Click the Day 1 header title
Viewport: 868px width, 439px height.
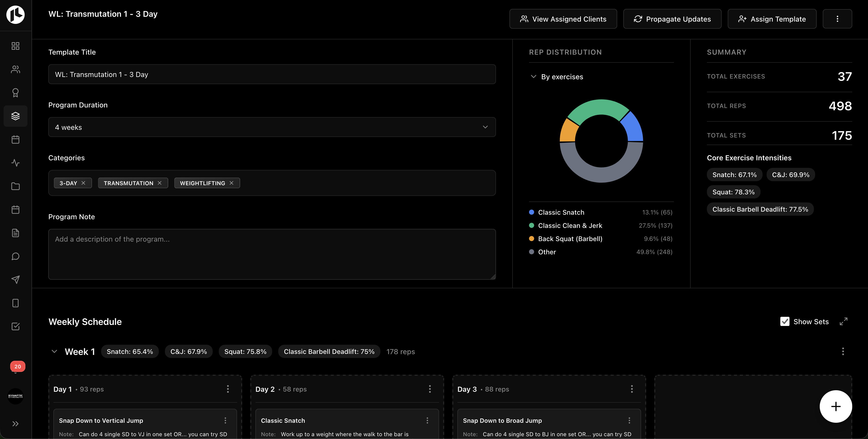pos(63,389)
